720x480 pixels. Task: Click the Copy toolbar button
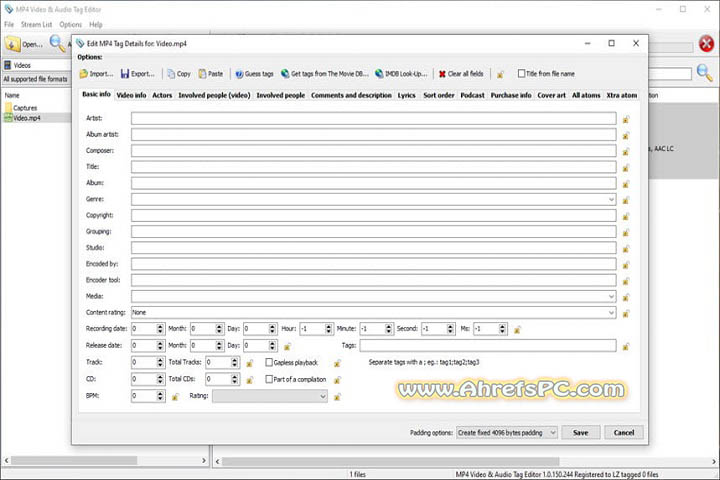[x=179, y=73]
